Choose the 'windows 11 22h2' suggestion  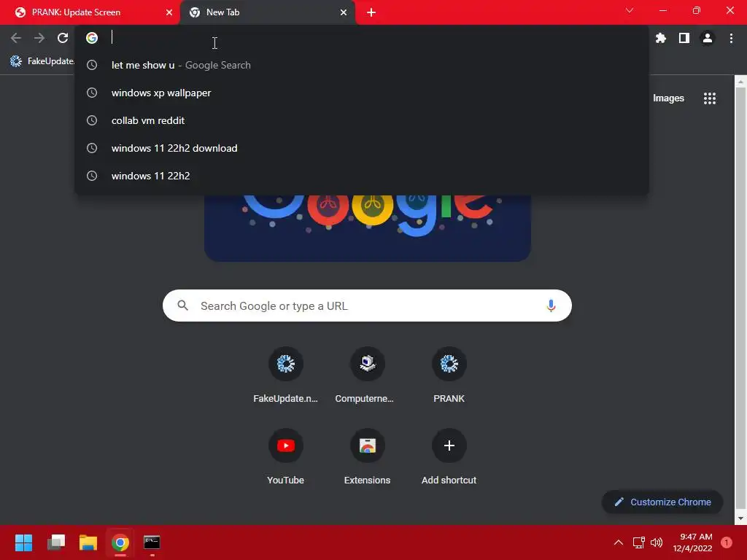[362, 176]
